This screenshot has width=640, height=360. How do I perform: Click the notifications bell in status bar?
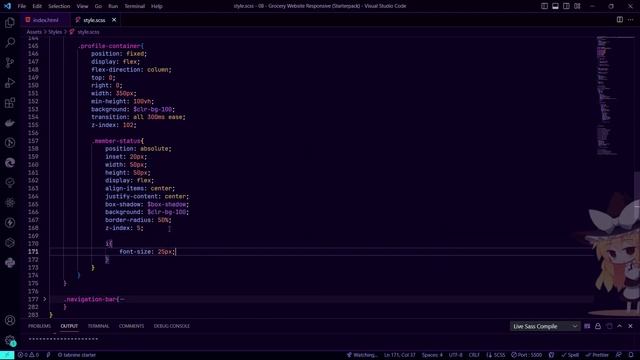(x=631, y=355)
